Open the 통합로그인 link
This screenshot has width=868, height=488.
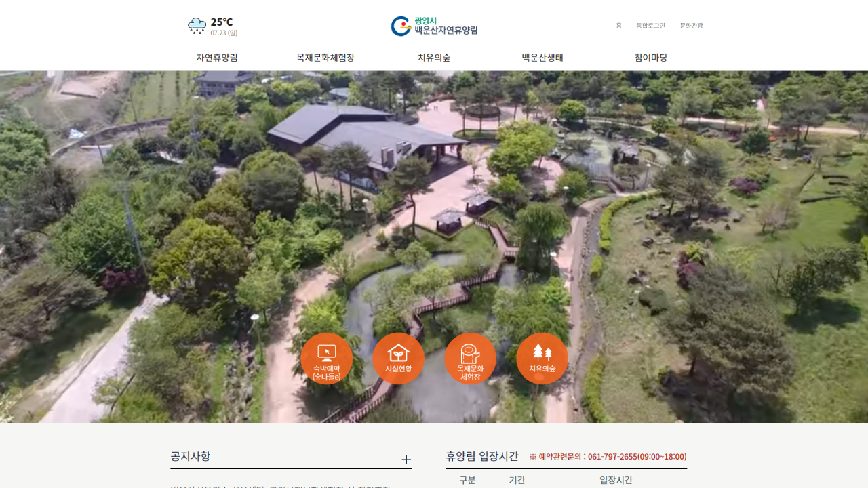650,26
